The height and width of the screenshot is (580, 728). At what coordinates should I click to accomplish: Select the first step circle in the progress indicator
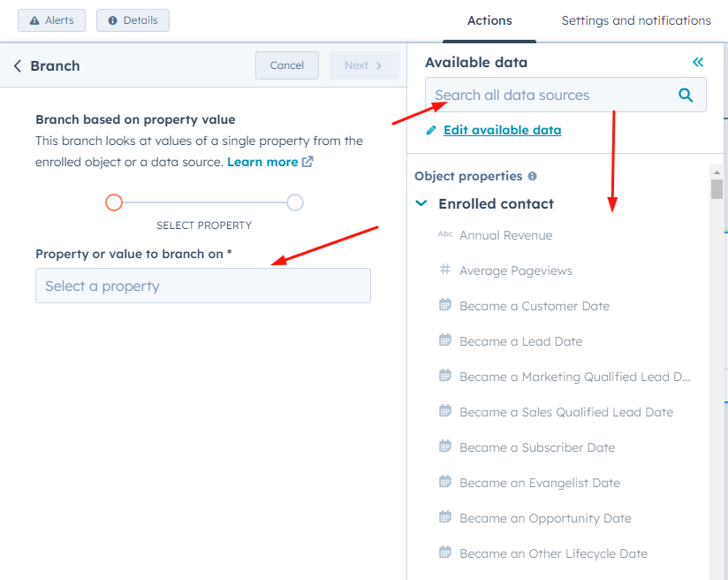tap(114, 202)
